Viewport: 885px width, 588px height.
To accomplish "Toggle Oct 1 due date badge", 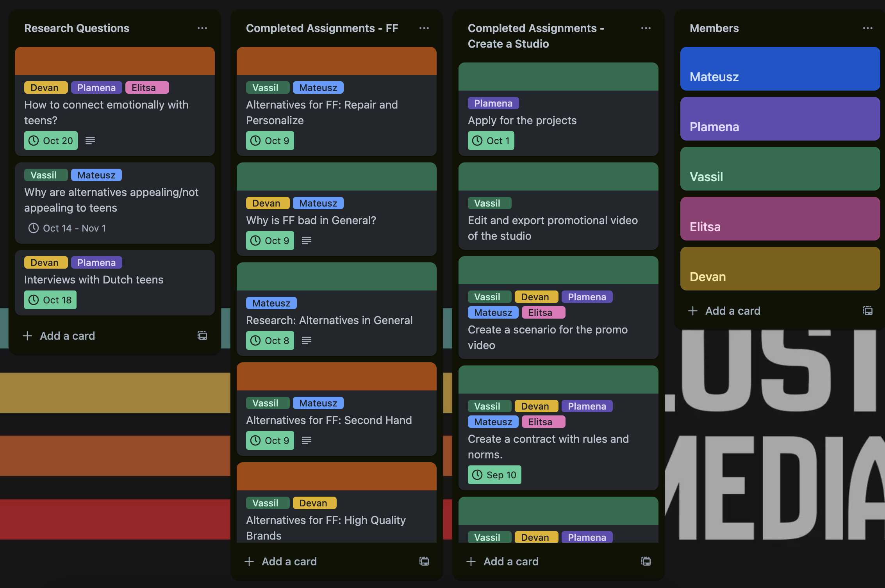I will pyautogui.click(x=491, y=141).
